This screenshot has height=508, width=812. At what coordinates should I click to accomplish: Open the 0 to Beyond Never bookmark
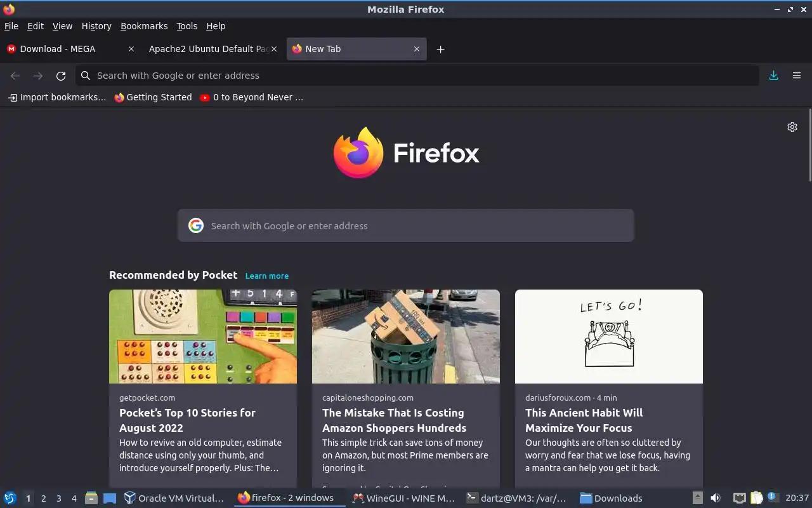(x=252, y=97)
